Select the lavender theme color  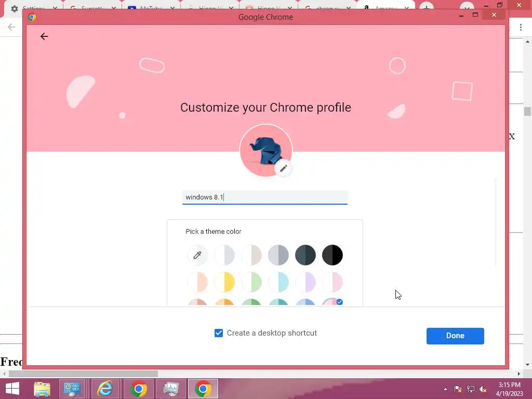point(305,282)
